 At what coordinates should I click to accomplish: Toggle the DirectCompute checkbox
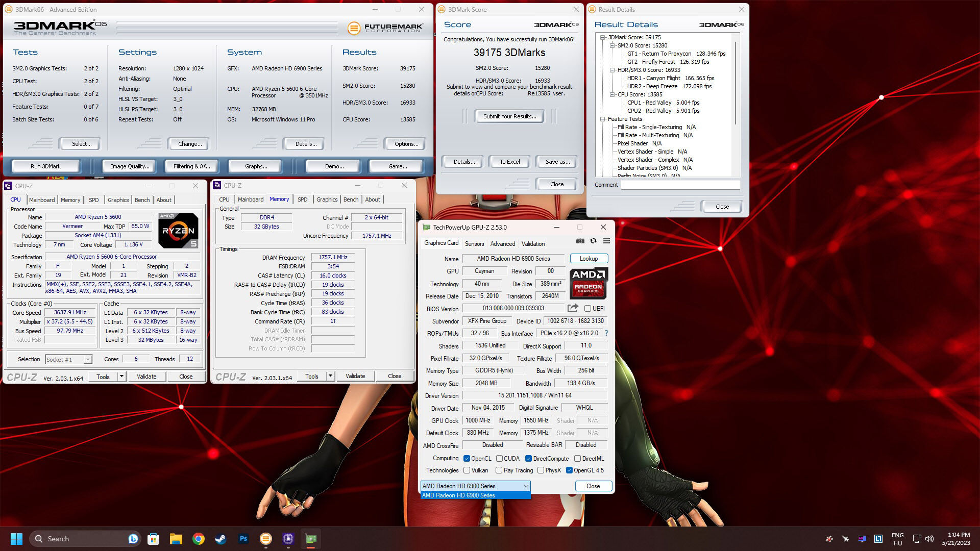pos(528,459)
